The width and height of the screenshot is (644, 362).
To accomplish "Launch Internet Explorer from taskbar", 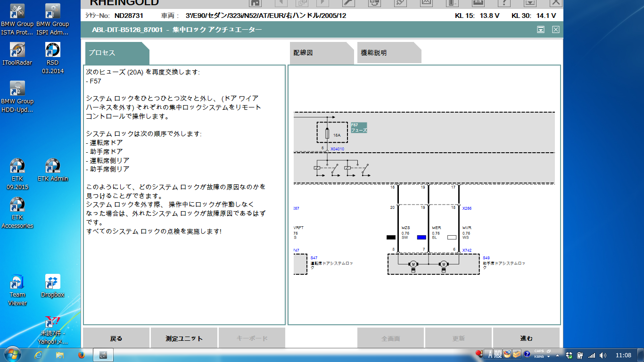I will (x=39, y=354).
